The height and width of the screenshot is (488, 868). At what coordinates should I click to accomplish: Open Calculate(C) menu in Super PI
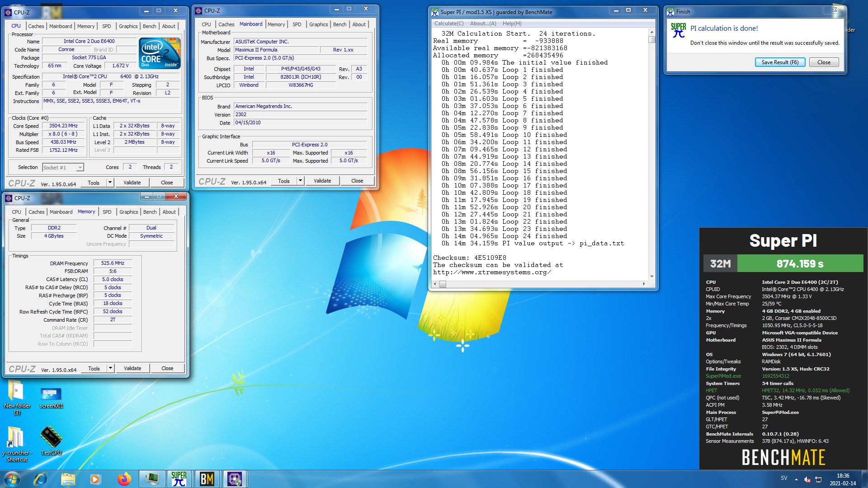[x=449, y=23]
